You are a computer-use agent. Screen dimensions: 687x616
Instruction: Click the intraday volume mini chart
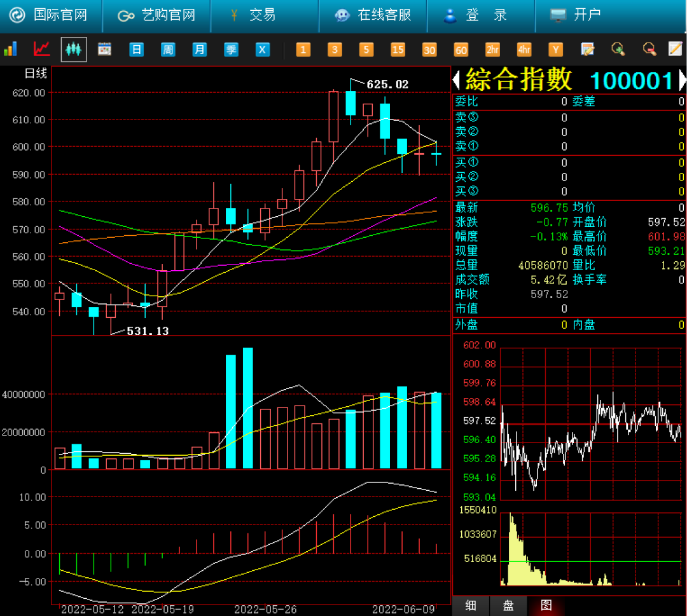pyautogui.click(x=590, y=549)
